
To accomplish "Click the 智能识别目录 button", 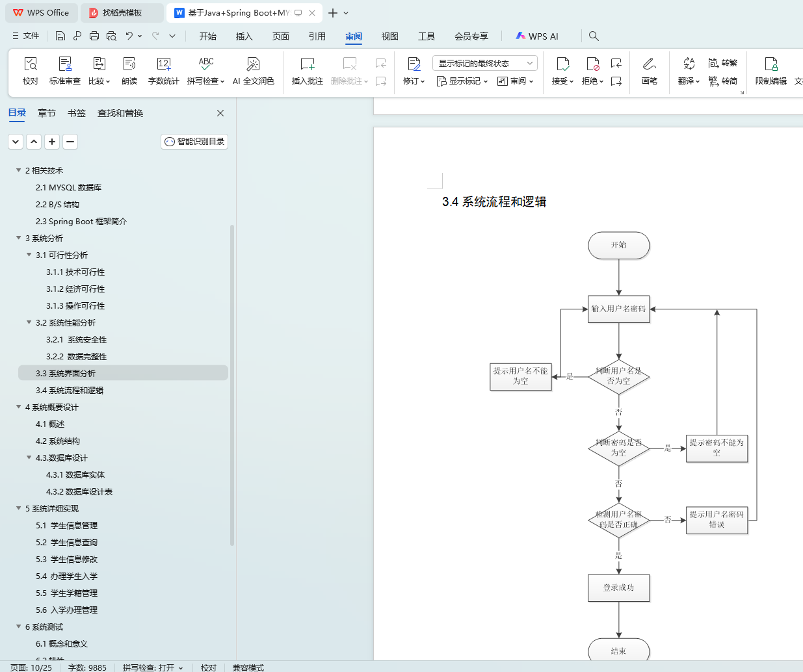I will 194,142.
